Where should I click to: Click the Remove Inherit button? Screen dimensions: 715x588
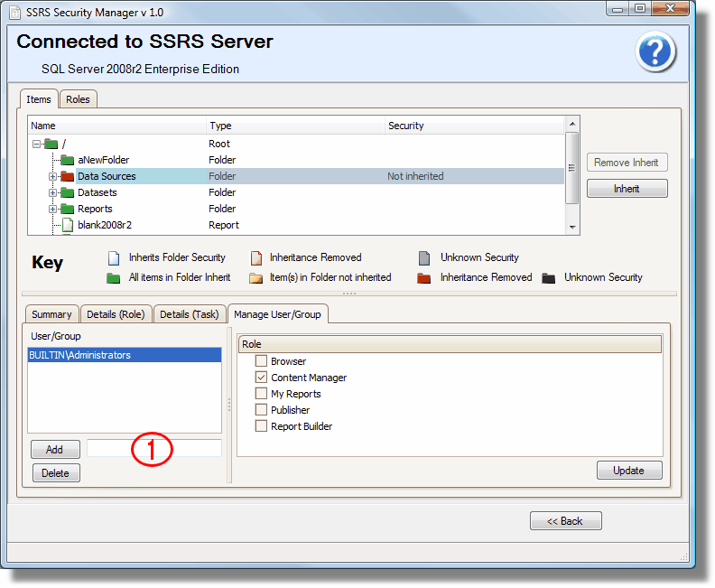(627, 163)
